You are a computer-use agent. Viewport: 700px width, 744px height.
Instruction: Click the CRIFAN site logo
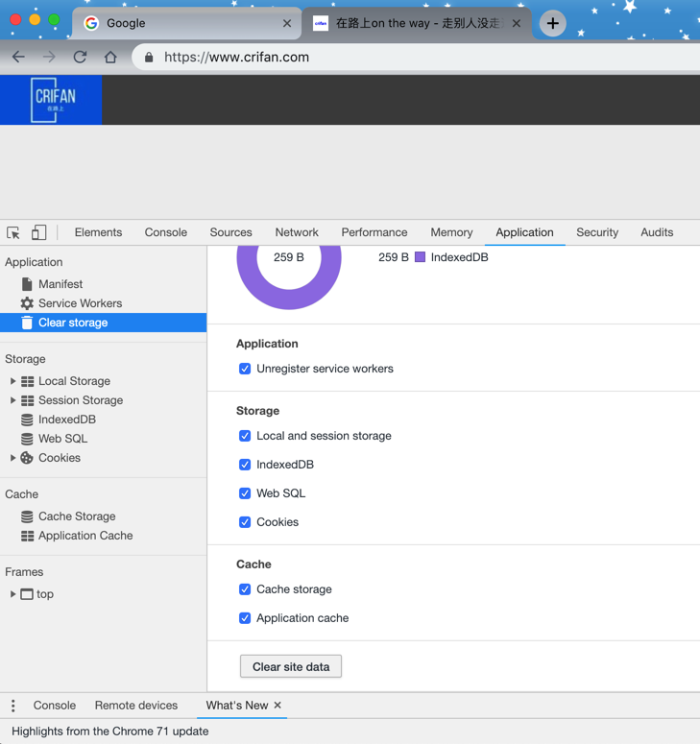tap(51, 100)
